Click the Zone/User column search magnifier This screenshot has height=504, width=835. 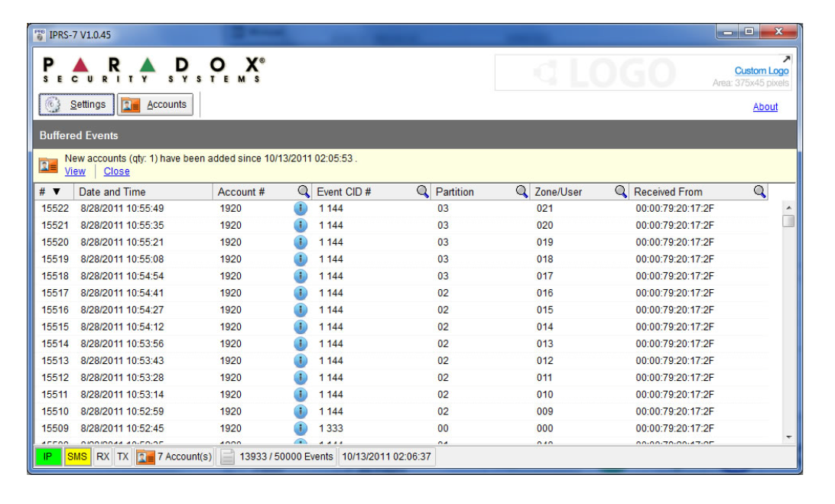(621, 192)
